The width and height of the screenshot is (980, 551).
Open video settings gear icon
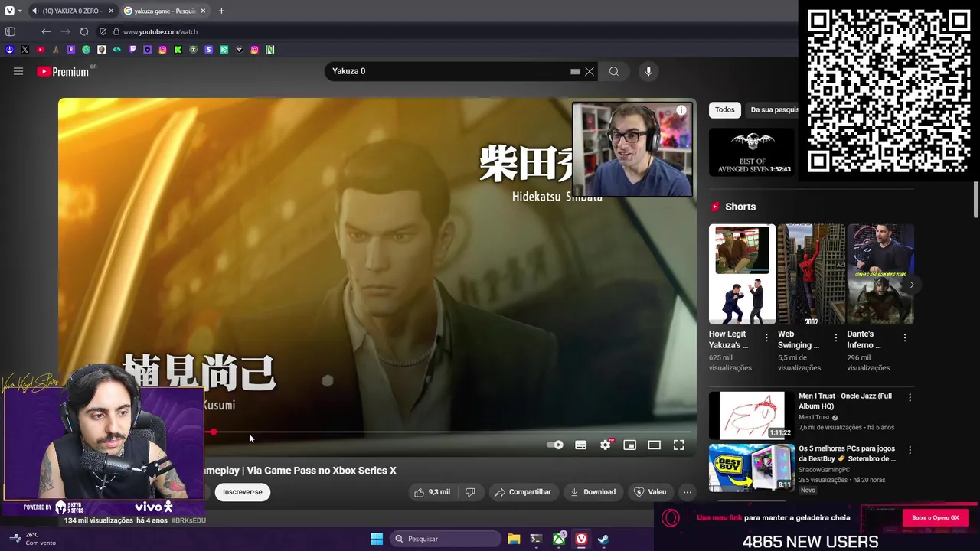pos(606,445)
